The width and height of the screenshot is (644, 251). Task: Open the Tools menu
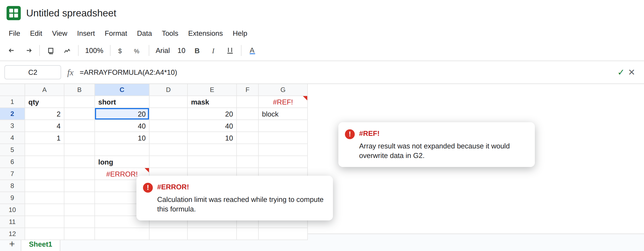tap(170, 33)
